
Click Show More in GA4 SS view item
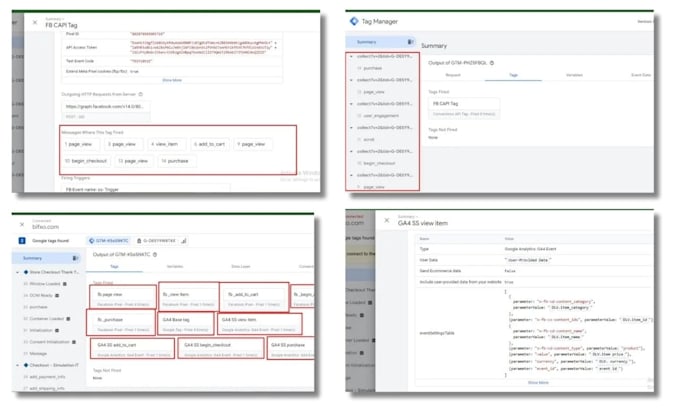(x=538, y=383)
